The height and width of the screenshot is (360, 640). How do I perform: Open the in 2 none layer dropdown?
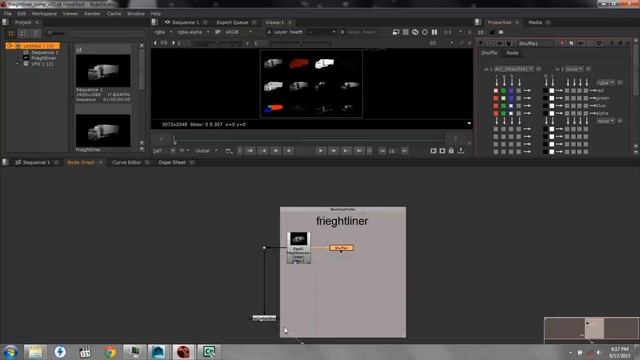point(574,69)
